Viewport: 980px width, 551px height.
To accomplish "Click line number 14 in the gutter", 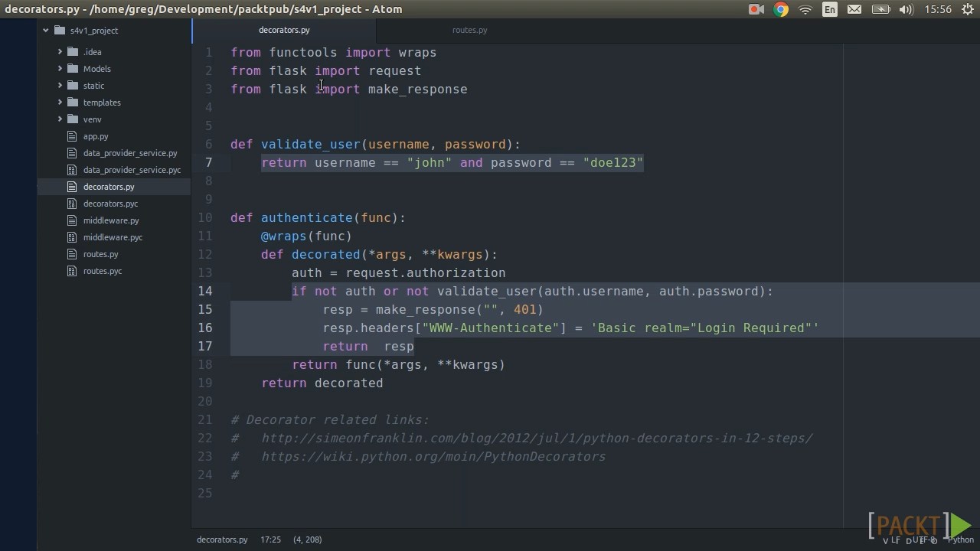I will click(205, 291).
